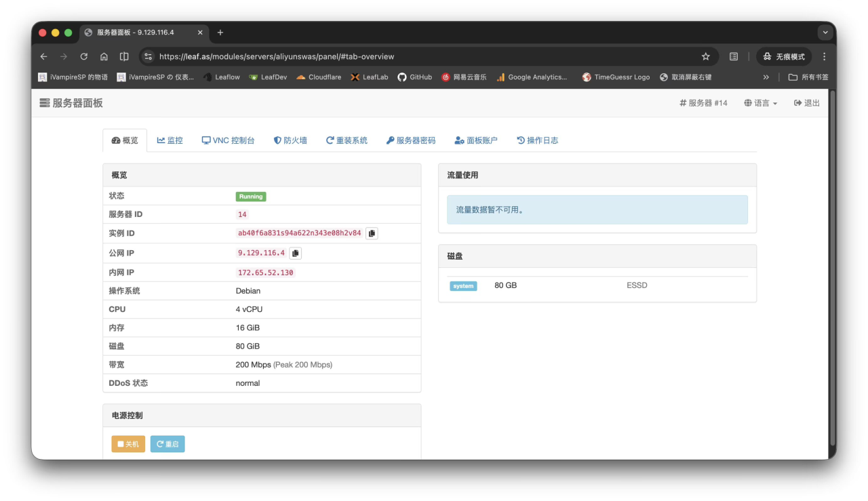Open the tab search dropdown arrow
Screen dimensions: 868x501
[825, 33]
